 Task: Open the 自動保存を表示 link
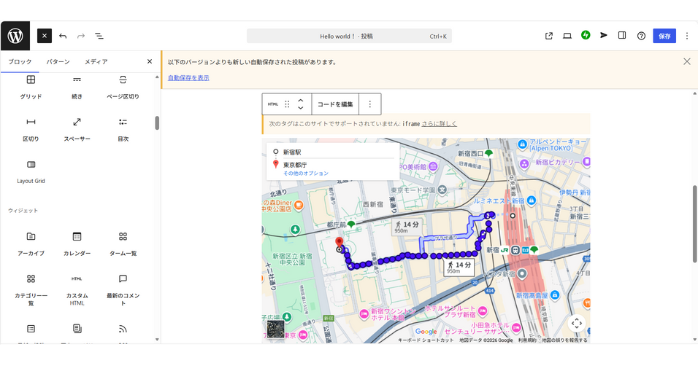[188, 77]
